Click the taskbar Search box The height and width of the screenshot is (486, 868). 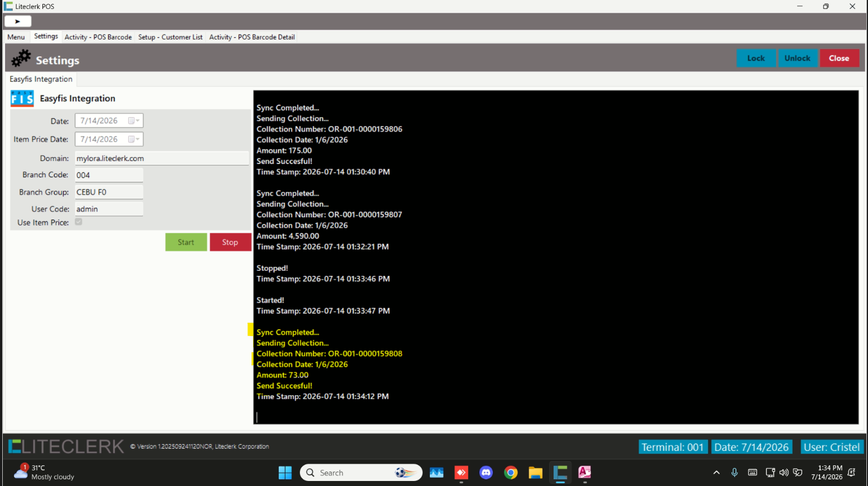point(361,473)
